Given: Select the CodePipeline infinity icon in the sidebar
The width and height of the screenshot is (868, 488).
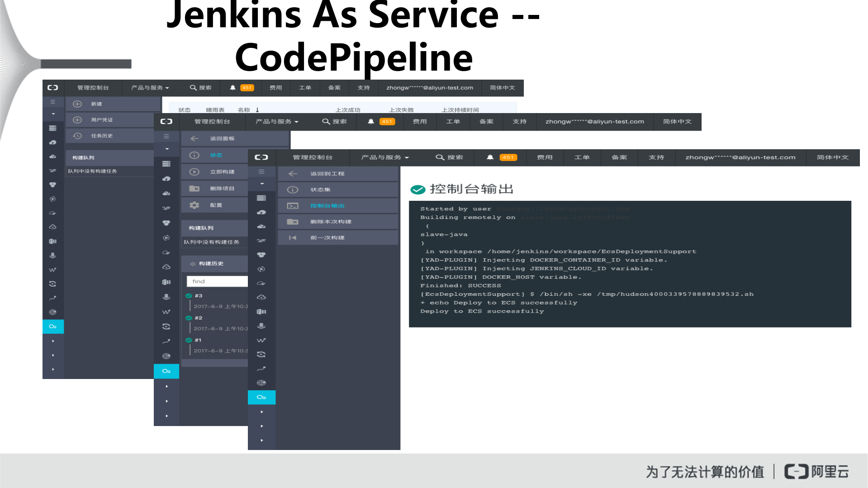Looking at the screenshot, I should click(261, 397).
